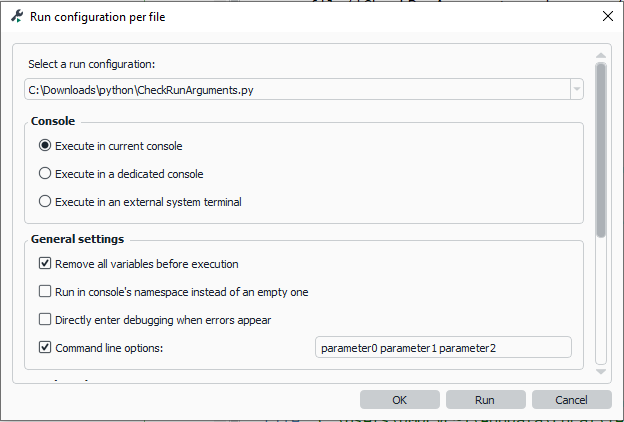Click the scrollbar down arrow
624x422 pixels.
(601, 372)
